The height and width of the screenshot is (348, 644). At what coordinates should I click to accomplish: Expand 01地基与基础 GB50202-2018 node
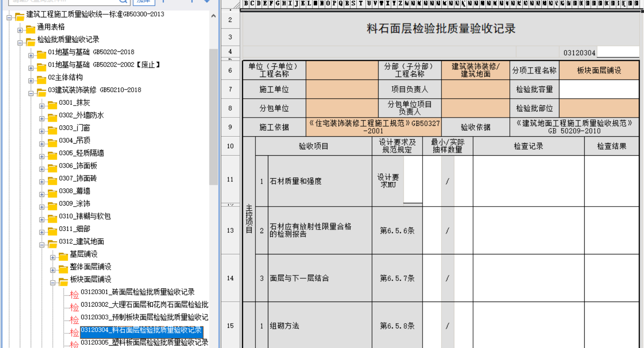[x=31, y=56]
